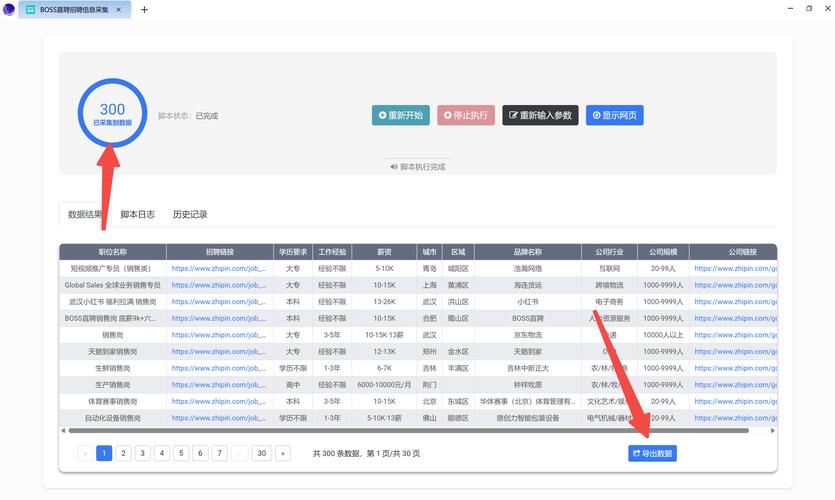Open company link in the 小红书 row

coord(735,301)
